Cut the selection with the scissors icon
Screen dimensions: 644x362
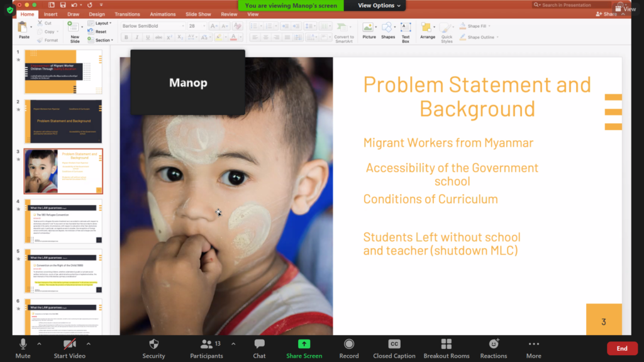(x=40, y=23)
